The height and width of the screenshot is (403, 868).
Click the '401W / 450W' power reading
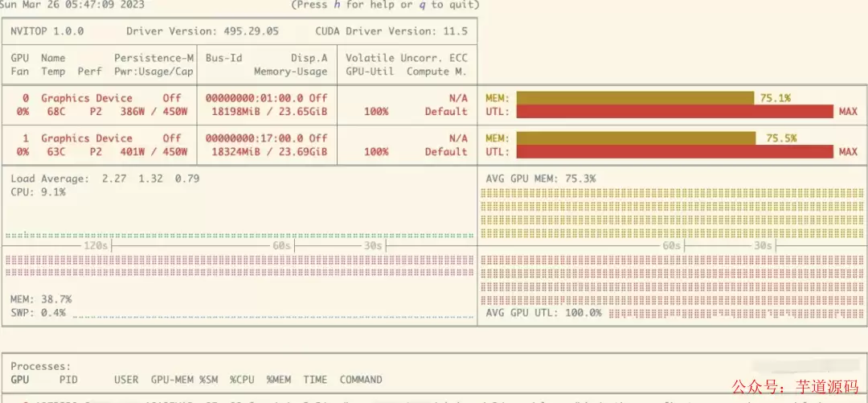click(x=154, y=151)
